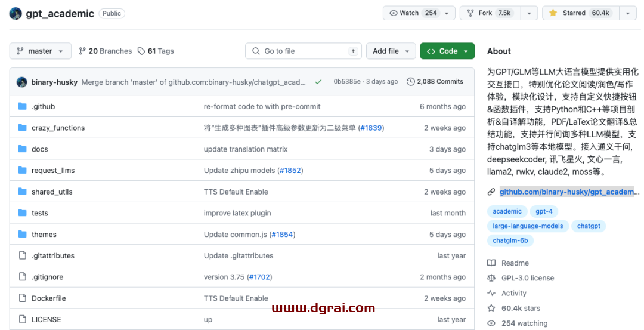The height and width of the screenshot is (330, 644).
Task: Select the academic topic tag
Action: [x=507, y=211]
